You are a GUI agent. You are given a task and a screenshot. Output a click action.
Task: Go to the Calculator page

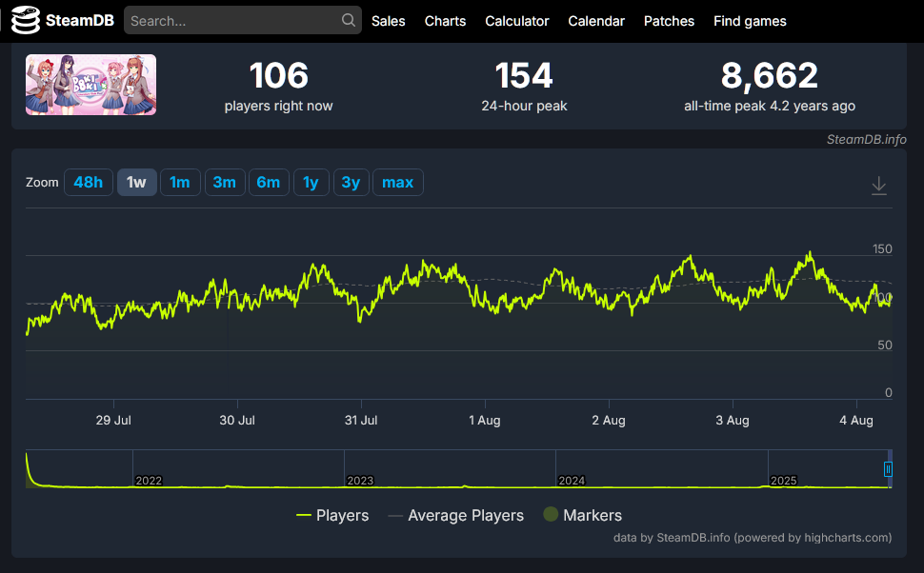coord(517,21)
